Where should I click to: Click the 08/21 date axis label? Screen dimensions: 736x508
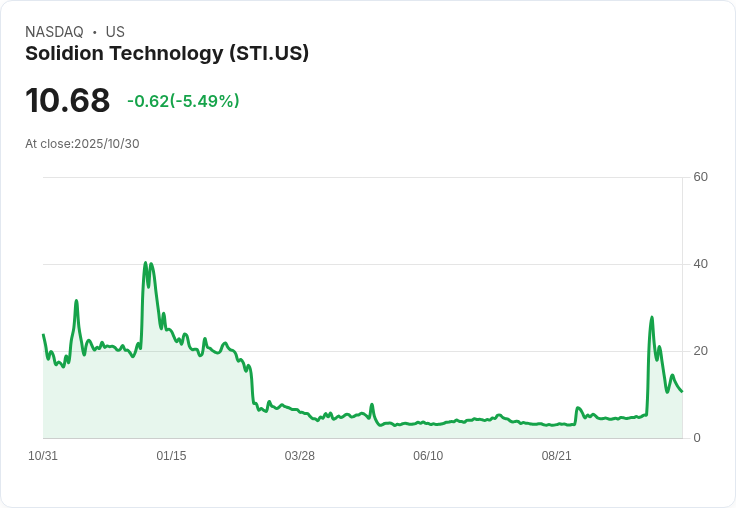[x=556, y=456]
